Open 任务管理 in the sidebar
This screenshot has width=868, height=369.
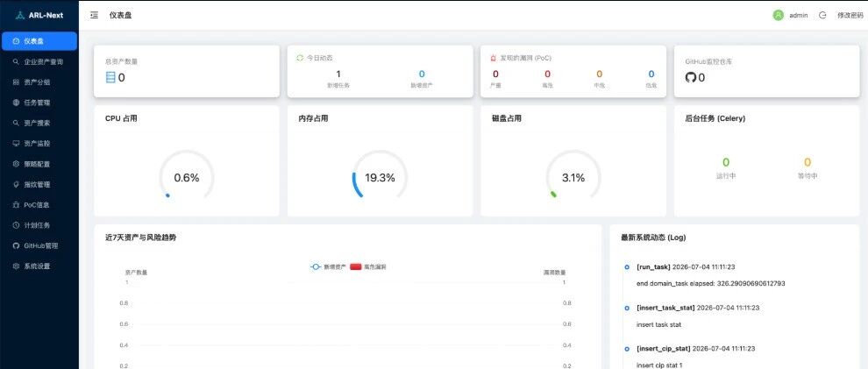[39, 103]
